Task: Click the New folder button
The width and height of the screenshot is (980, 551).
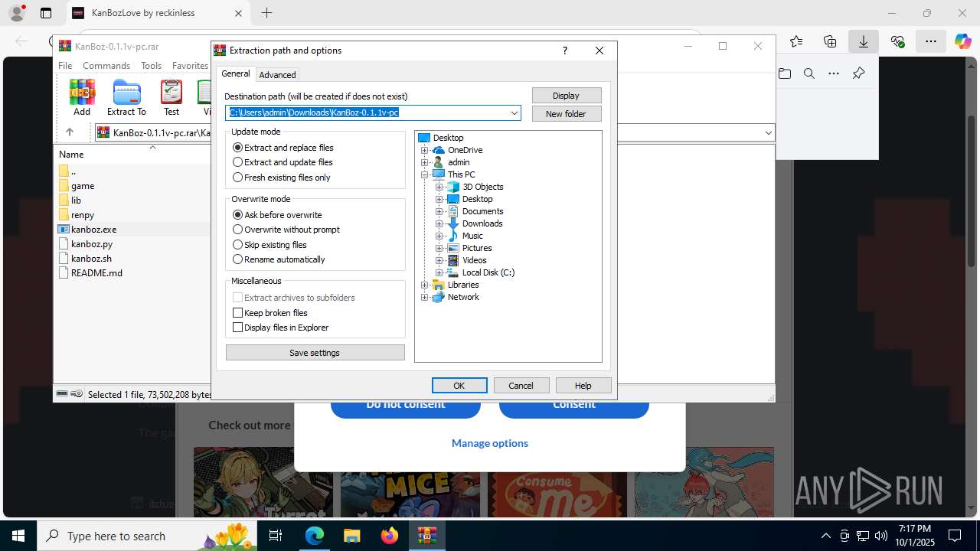Action: [x=567, y=114]
